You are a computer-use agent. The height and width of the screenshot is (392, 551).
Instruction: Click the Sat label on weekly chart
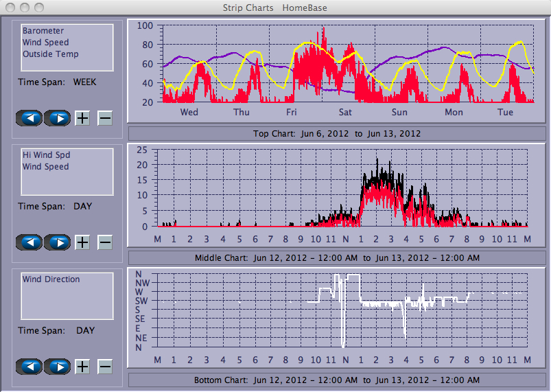click(345, 112)
